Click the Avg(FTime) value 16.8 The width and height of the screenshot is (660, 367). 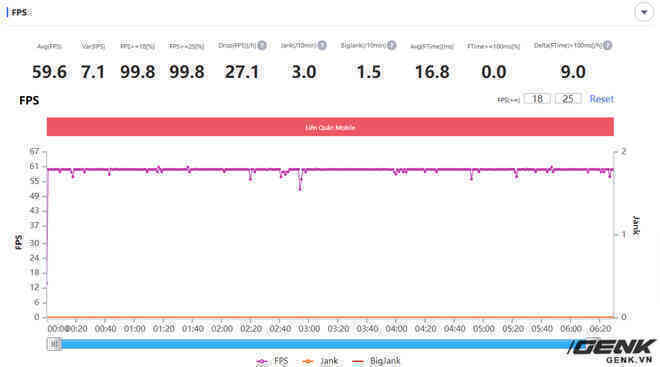(x=432, y=72)
